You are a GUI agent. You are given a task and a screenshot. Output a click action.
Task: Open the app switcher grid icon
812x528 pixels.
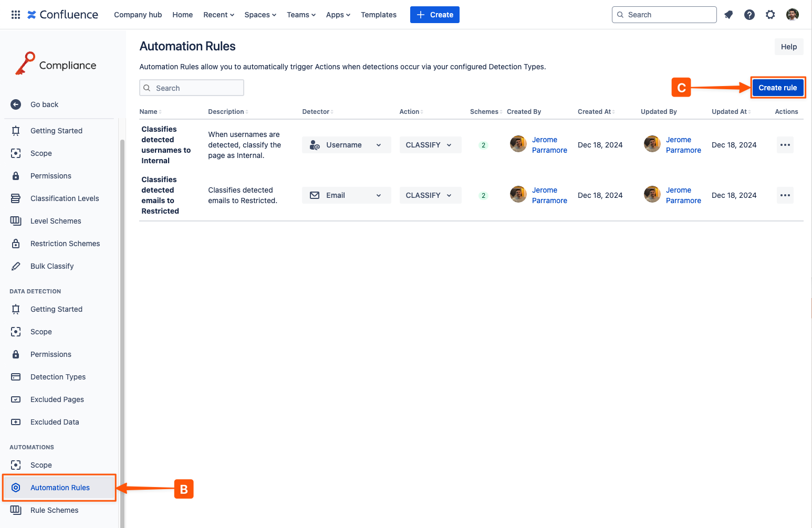(x=16, y=15)
